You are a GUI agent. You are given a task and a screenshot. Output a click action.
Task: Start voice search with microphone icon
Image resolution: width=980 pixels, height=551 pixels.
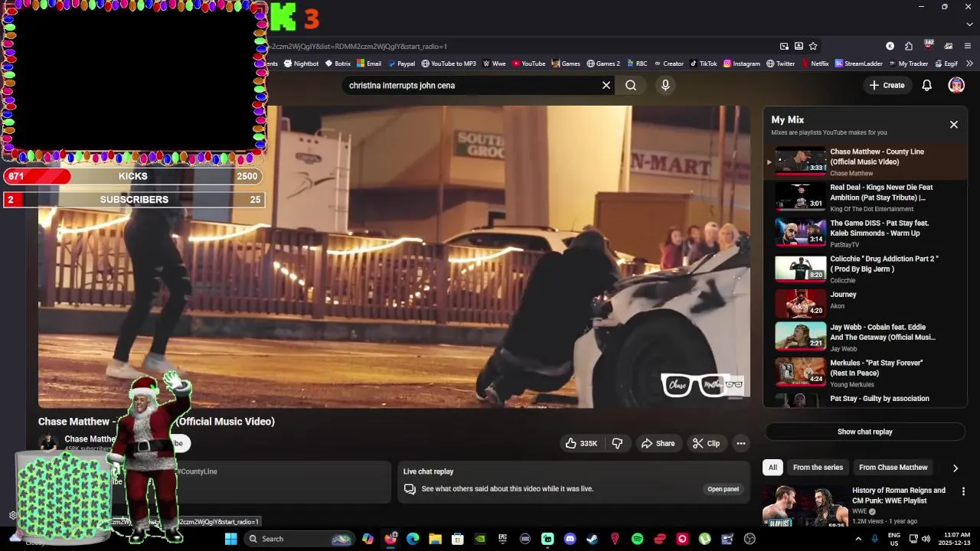point(665,85)
